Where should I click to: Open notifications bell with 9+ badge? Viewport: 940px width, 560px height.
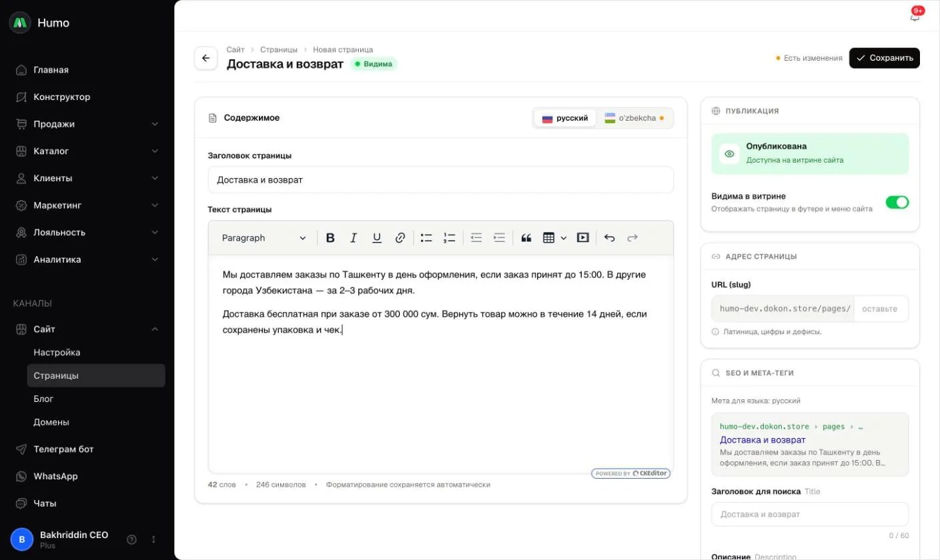915,16
